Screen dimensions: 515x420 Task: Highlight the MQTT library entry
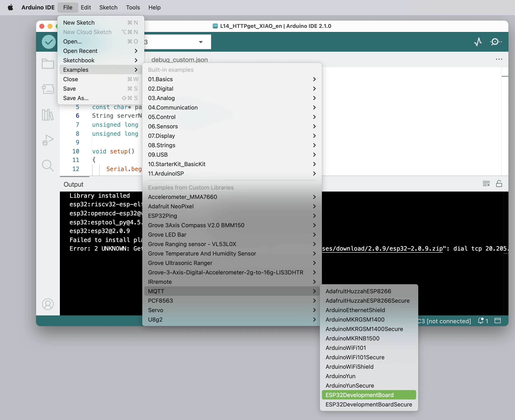tap(232, 291)
